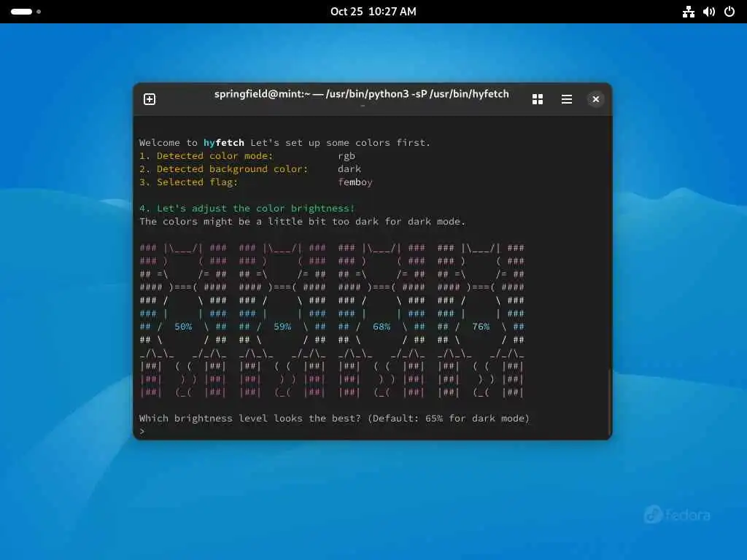Open the clock showing Oct 25 10:27 AM
The image size is (747, 560).
(373, 12)
